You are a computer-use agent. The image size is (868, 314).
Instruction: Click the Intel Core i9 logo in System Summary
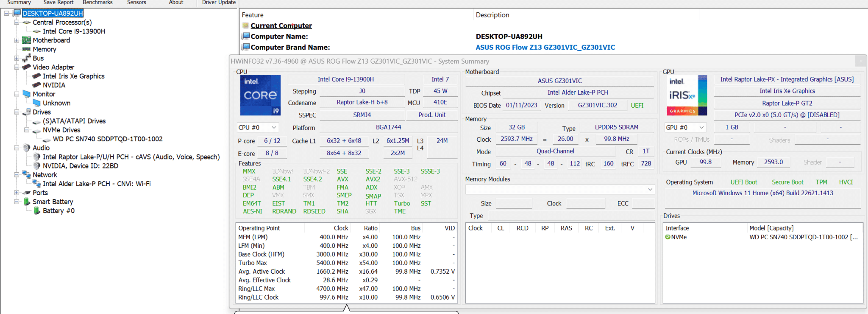coord(260,95)
